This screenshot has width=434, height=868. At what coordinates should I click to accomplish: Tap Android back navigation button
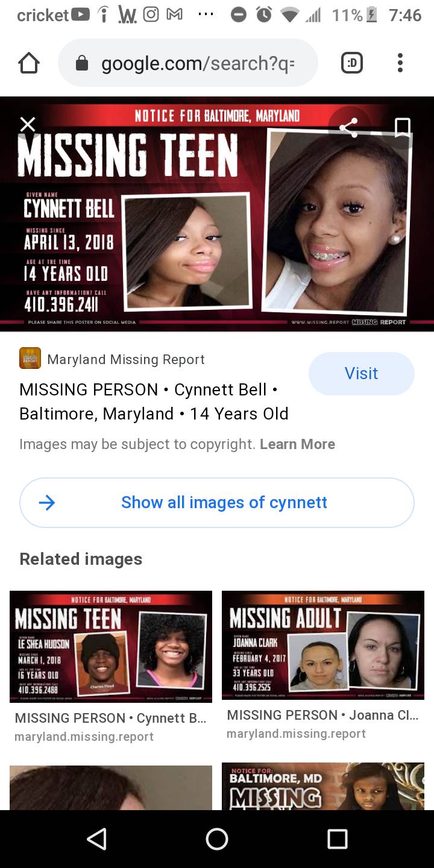[96, 839]
